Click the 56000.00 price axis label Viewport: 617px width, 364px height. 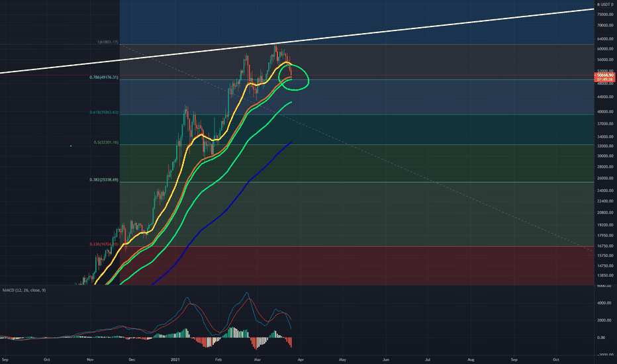click(x=605, y=60)
